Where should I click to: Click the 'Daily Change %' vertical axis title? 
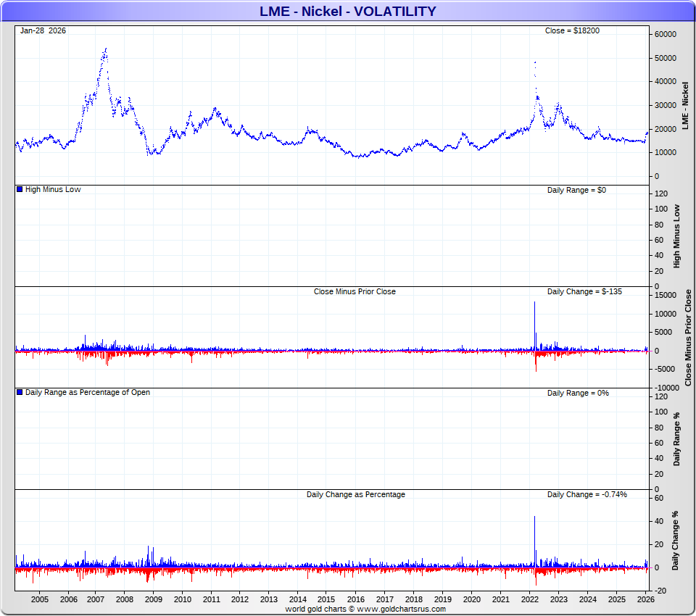click(676, 541)
